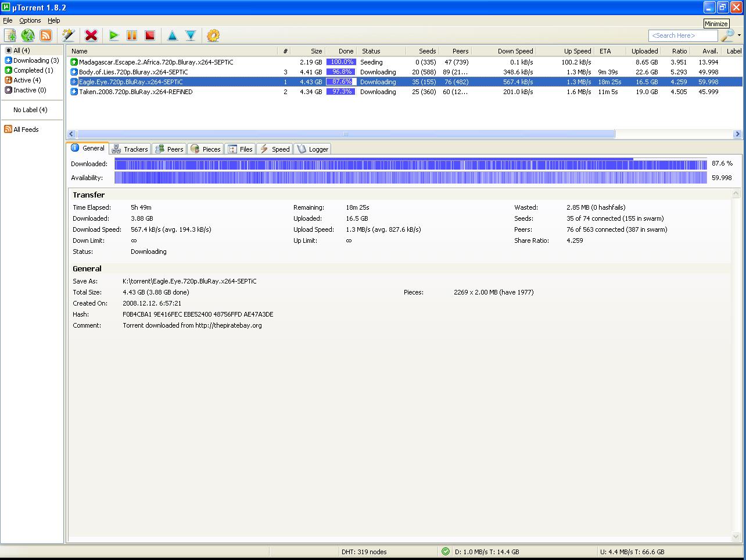Click the 96.8% progress bar for Body.of.Lies
746x560 pixels.
[x=340, y=72]
